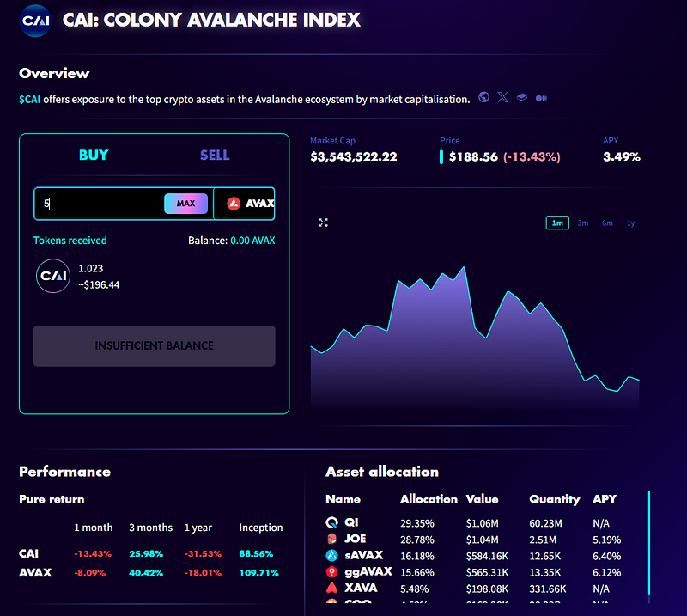This screenshot has width=687, height=616.
Task: Click the CAI token received icon
Action: click(x=53, y=276)
